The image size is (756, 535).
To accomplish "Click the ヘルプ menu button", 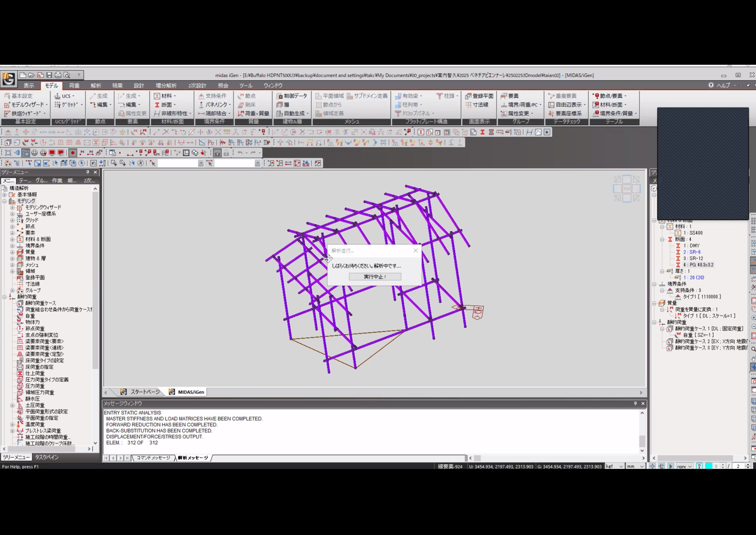I will (723, 85).
